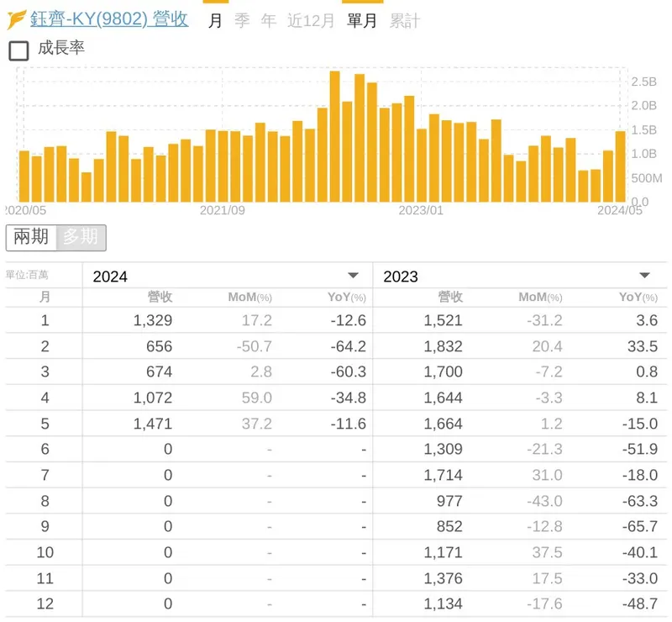Click the 2024 營收 column header
This screenshot has width=672, height=622.
[x=160, y=297]
